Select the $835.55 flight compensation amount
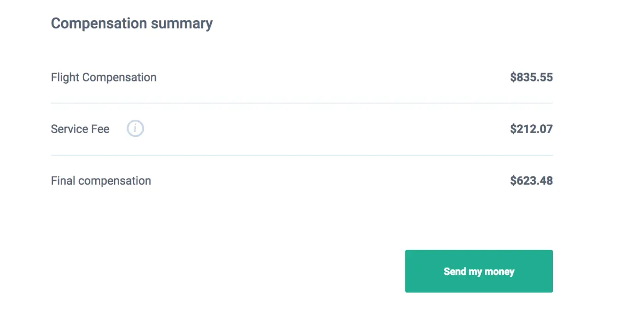 pyautogui.click(x=531, y=77)
